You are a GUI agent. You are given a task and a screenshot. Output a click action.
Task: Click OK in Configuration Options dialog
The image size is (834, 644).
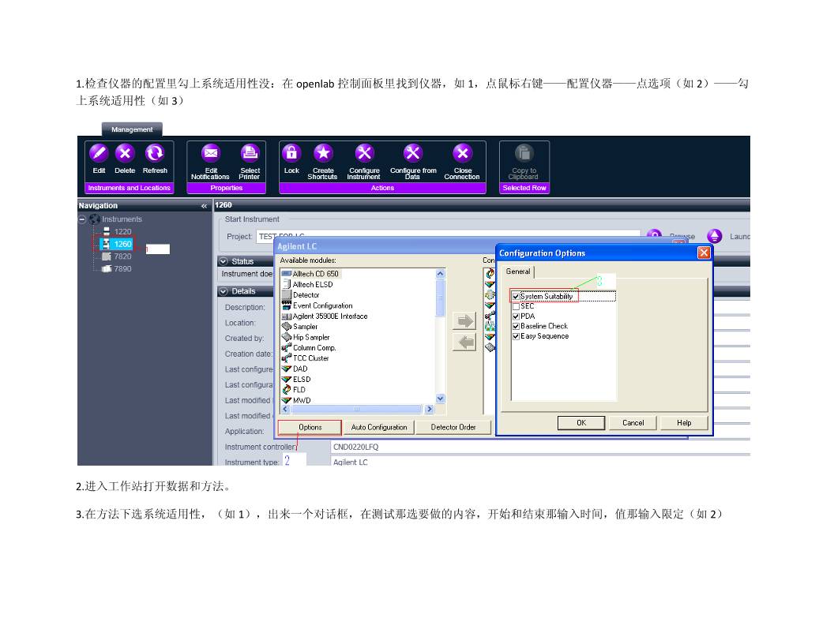[581, 423]
